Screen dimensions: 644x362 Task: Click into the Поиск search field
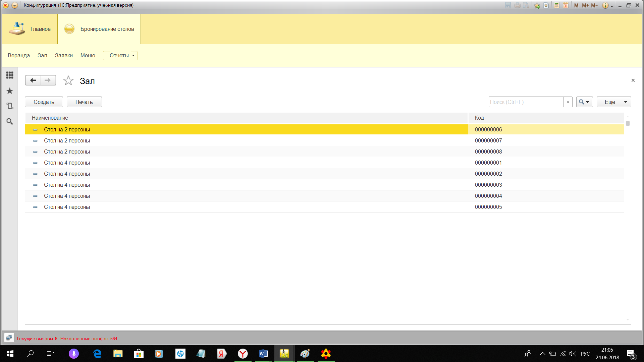coord(525,102)
